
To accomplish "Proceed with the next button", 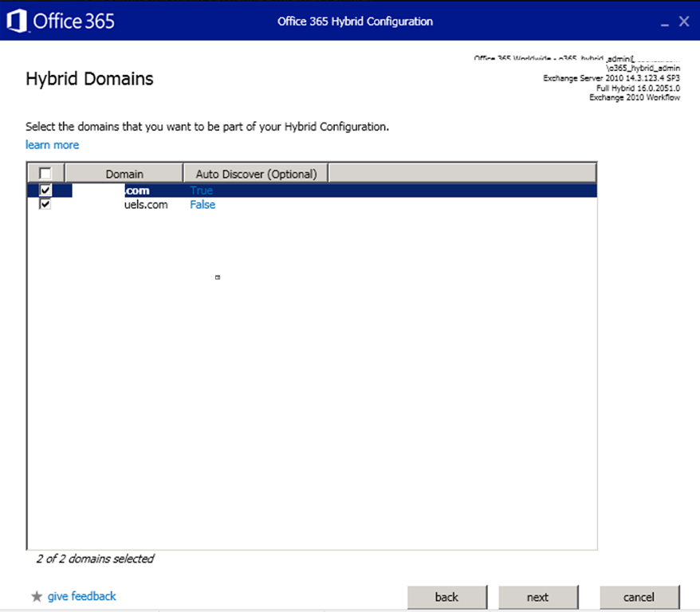I will click(538, 597).
